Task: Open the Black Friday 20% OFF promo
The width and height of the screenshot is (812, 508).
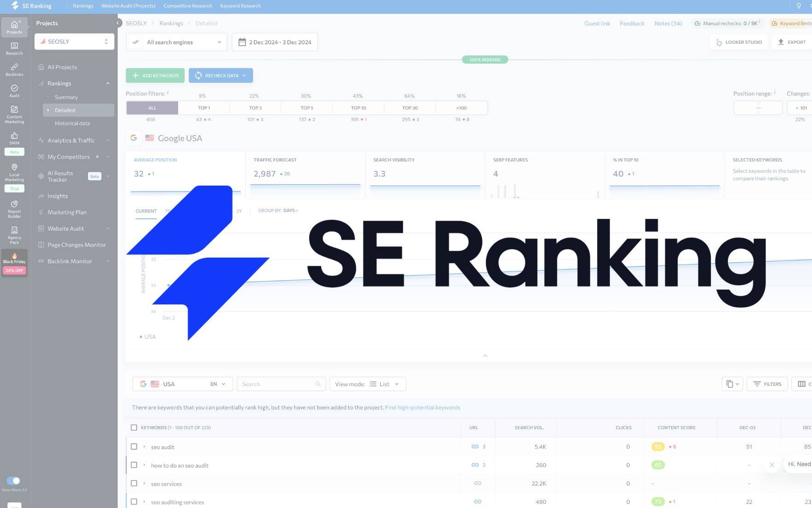Action: (14, 263)
